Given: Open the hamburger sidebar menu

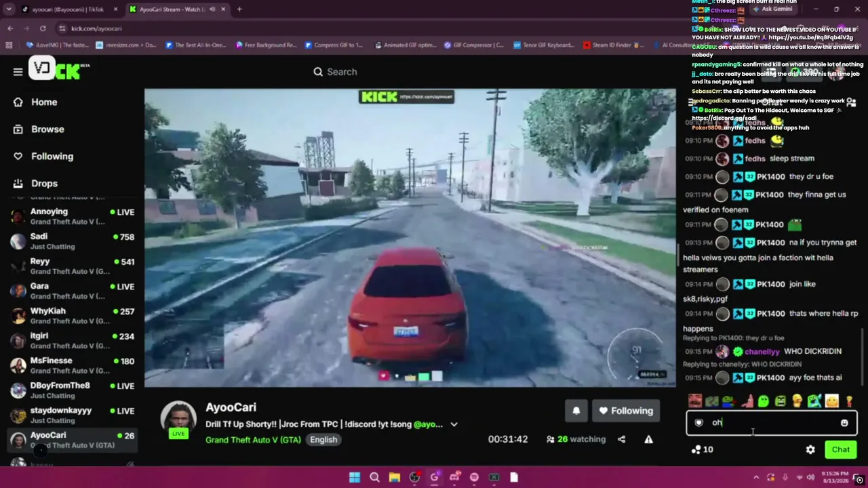Looking at the screenshot, I should (x=18, y=72).
